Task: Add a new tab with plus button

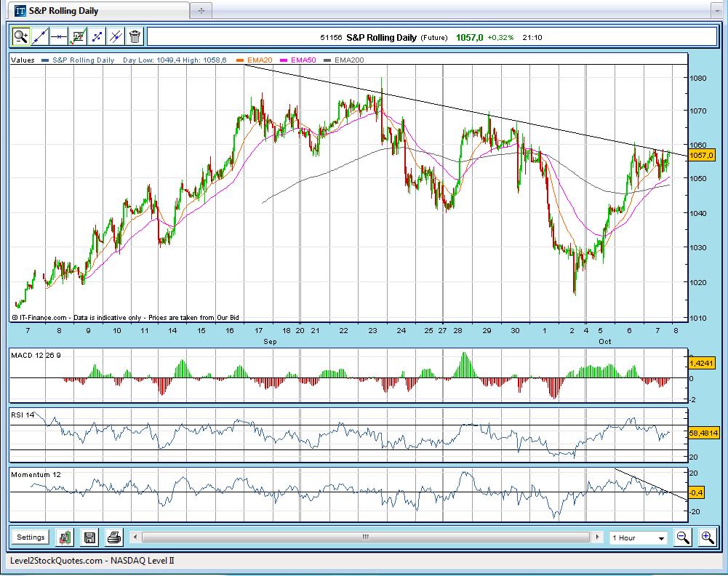Action: click(201, 11)
